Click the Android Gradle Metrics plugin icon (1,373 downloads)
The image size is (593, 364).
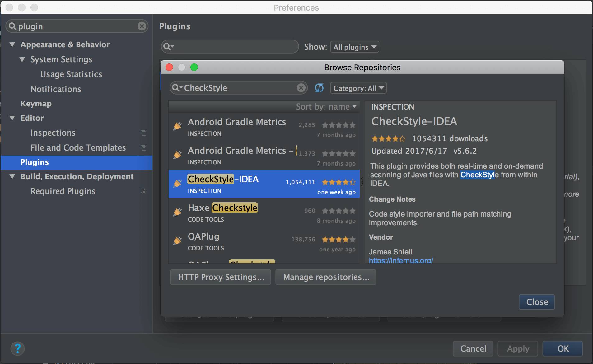(x=177, y=155)
